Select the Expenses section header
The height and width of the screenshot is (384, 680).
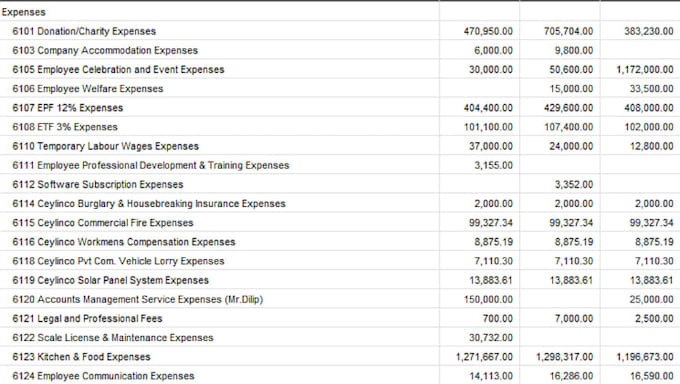[x=23, y=12]
